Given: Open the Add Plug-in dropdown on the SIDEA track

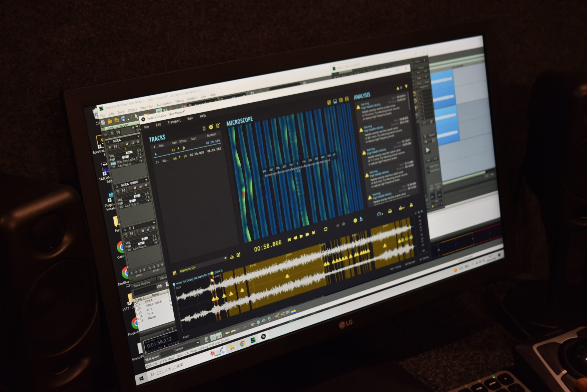Looking at the screenshot, I should [142, 161].
